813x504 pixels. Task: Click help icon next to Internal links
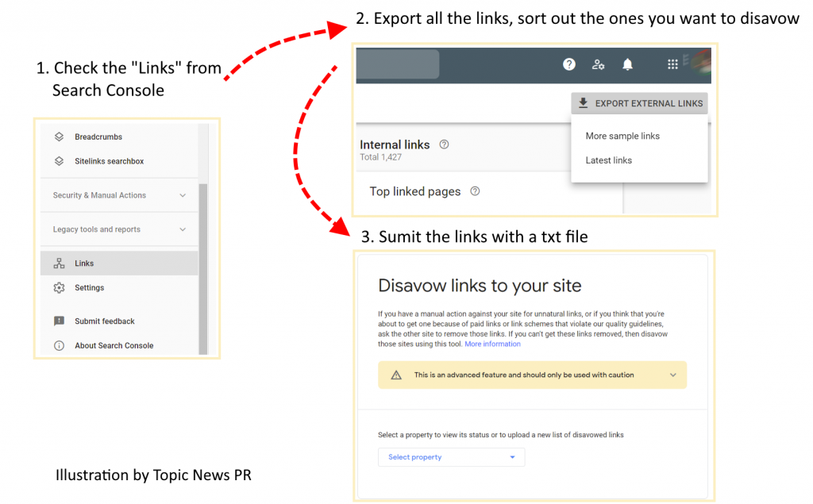[444, 144]
